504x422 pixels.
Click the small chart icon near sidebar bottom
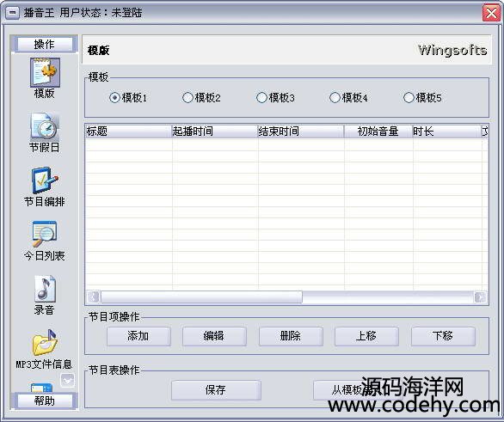coord(67,381)
